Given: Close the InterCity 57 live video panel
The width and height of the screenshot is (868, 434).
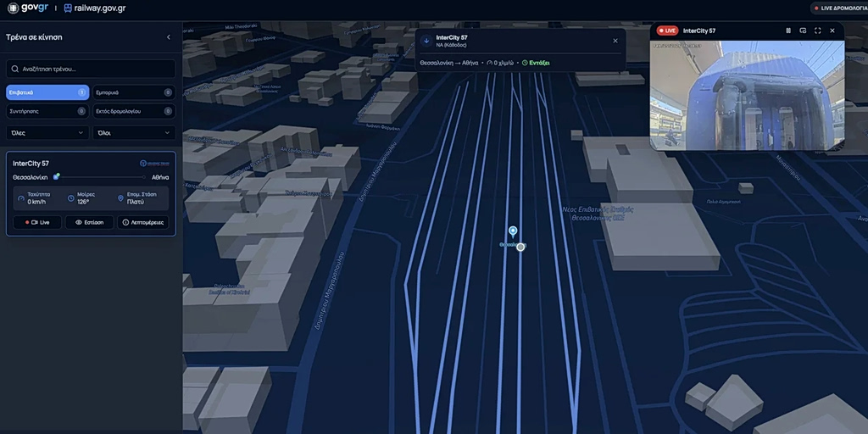Looking at the screenshot, I should point(832,31).
